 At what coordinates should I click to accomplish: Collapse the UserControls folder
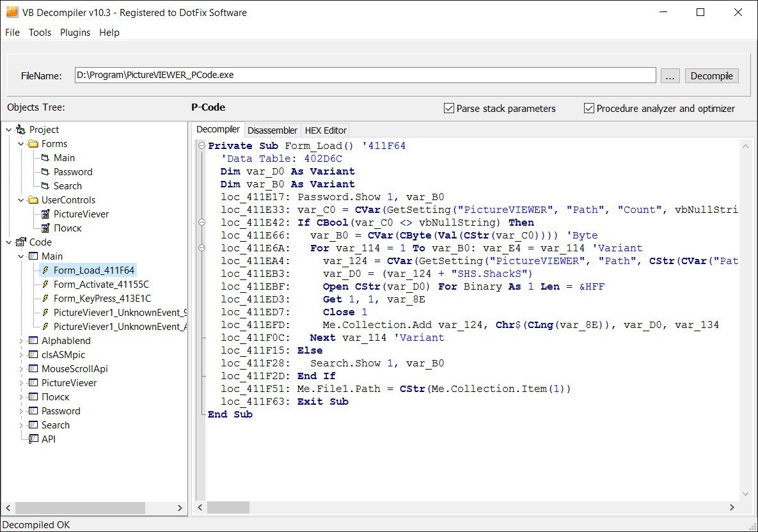[x=20, y=199]
